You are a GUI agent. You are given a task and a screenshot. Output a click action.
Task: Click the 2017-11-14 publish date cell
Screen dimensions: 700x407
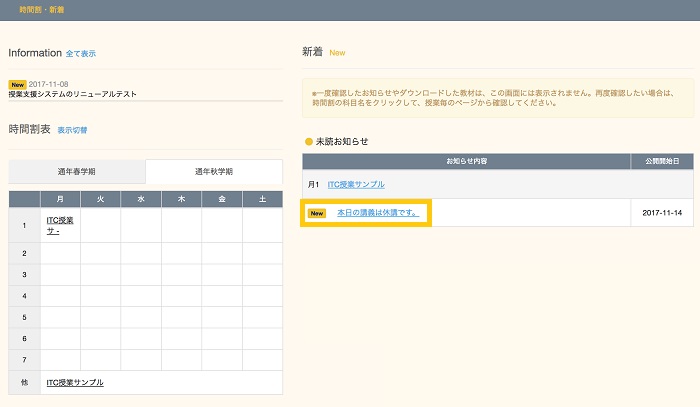661,213
